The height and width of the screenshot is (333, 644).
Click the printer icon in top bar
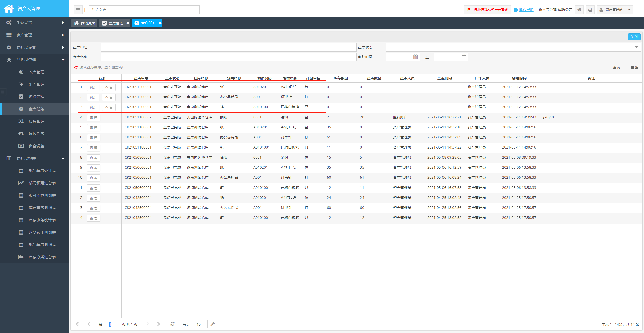coord(590,10)
